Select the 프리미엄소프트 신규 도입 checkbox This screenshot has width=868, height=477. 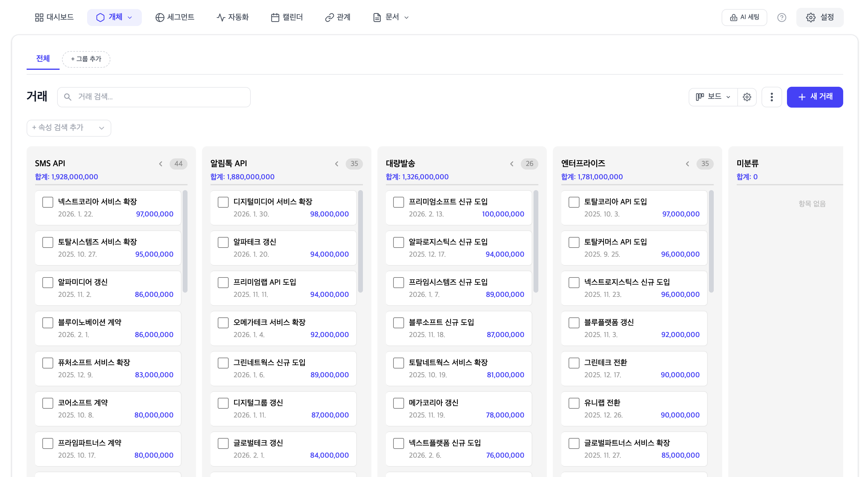click(x=398, y=202)
